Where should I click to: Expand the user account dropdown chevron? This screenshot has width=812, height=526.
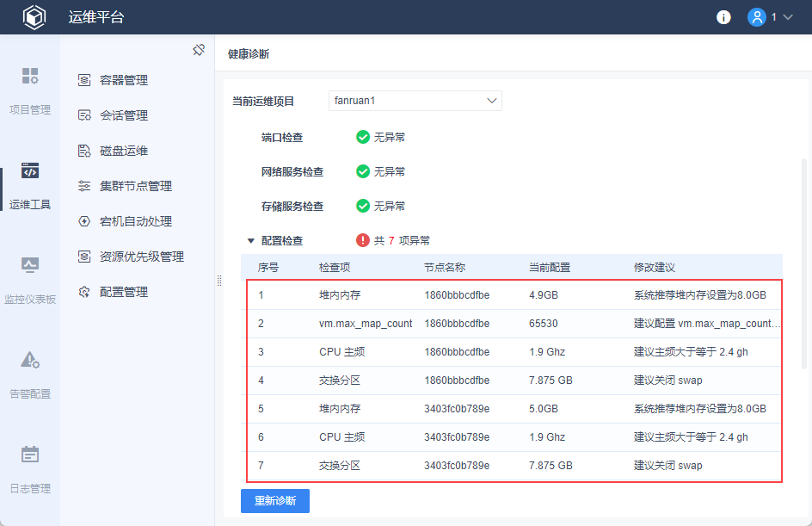[x=788, y=17]
